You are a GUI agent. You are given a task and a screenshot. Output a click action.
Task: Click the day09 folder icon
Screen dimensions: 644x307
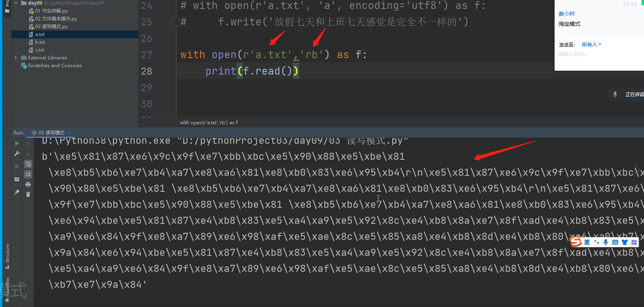(x=24, y=3)
